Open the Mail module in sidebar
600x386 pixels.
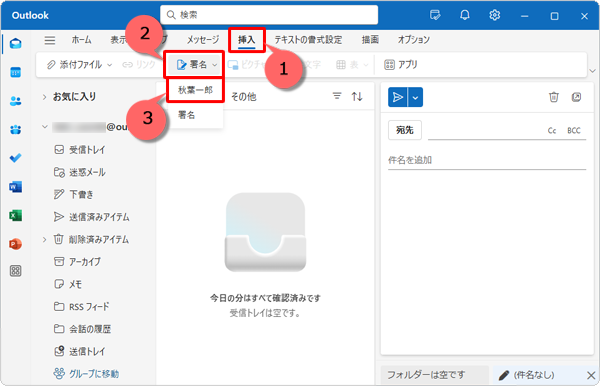(x=15, y=44)
